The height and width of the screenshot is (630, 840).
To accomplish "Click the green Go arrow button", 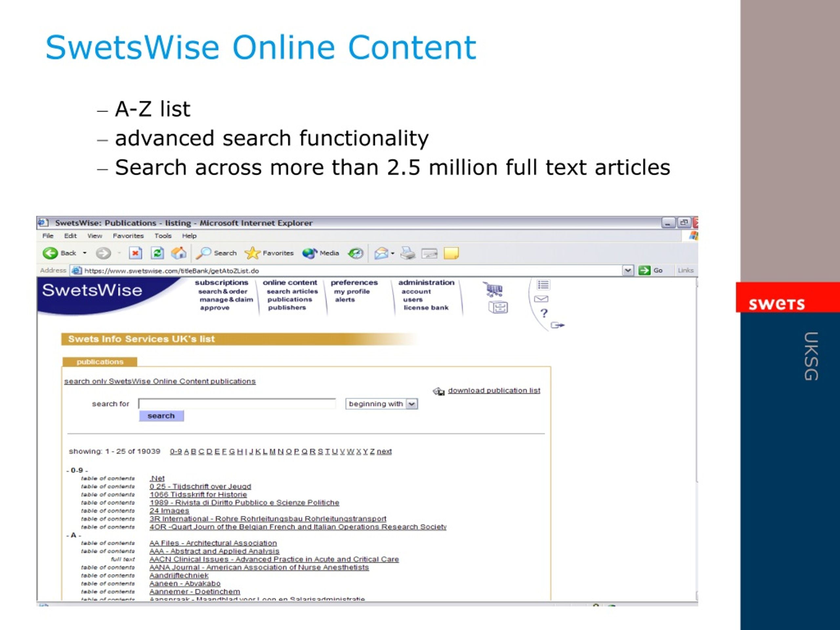I will click(x=644, y=270).
